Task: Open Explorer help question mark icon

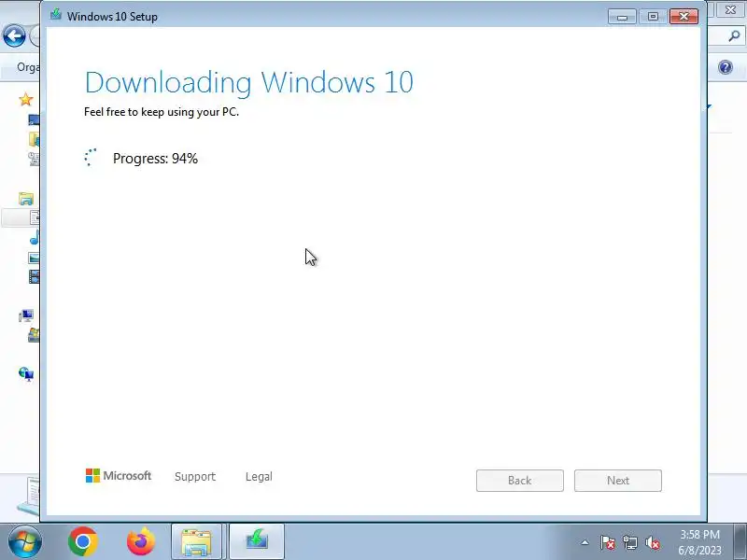Action: point(726,67)
